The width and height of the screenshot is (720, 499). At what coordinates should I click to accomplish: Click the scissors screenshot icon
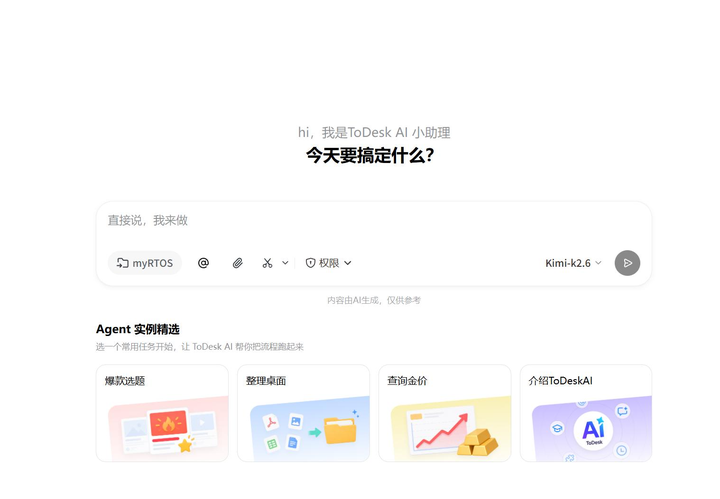point(267,263)
